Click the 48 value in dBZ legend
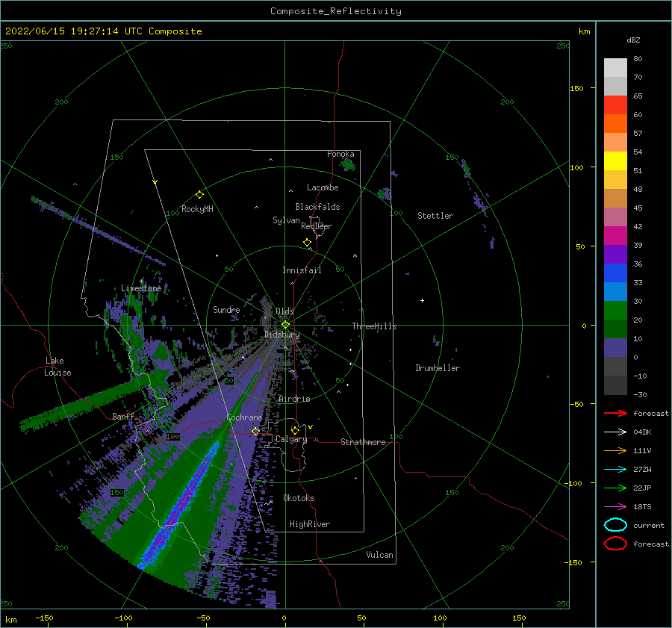 pos(638,189)
